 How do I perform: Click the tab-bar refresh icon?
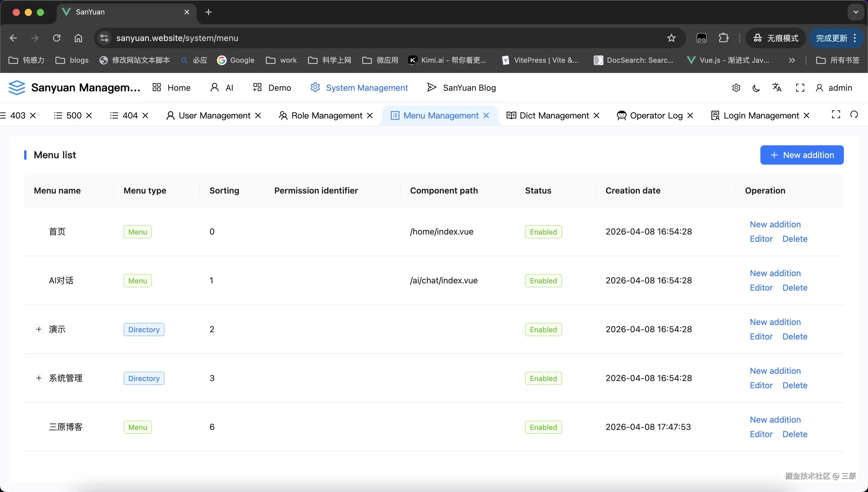[x=854, y=115]
